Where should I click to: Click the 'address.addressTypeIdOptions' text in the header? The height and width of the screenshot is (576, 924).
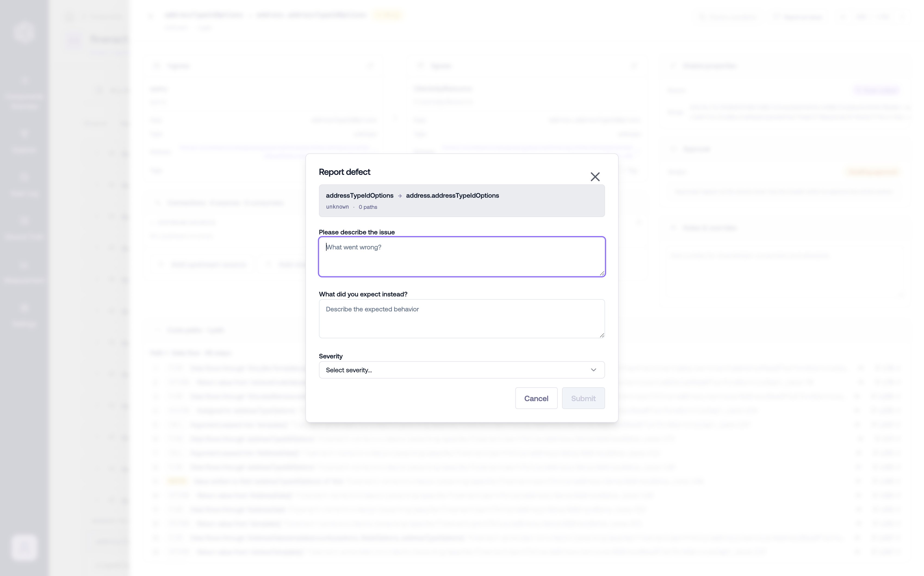(x=452, y=196)
